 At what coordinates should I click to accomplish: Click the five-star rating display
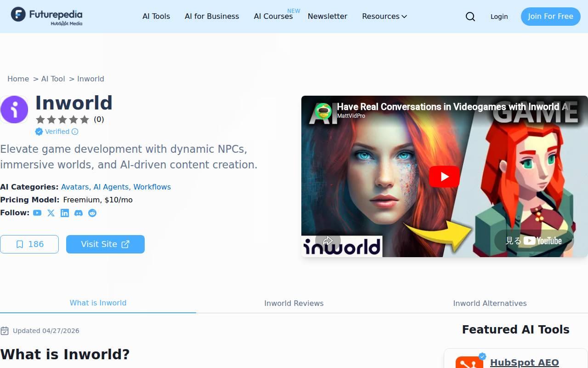tap(62, 120)
